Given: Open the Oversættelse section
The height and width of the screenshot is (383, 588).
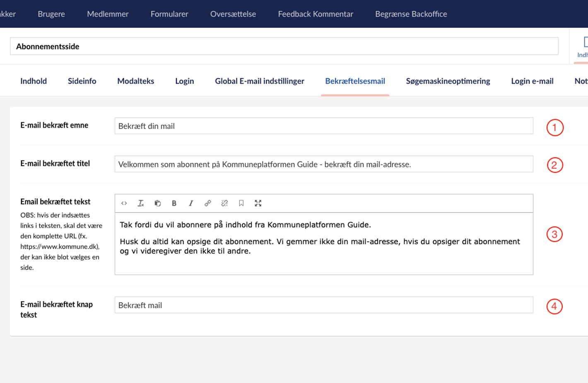Looking at the screenshot, I should click(233, 14).
